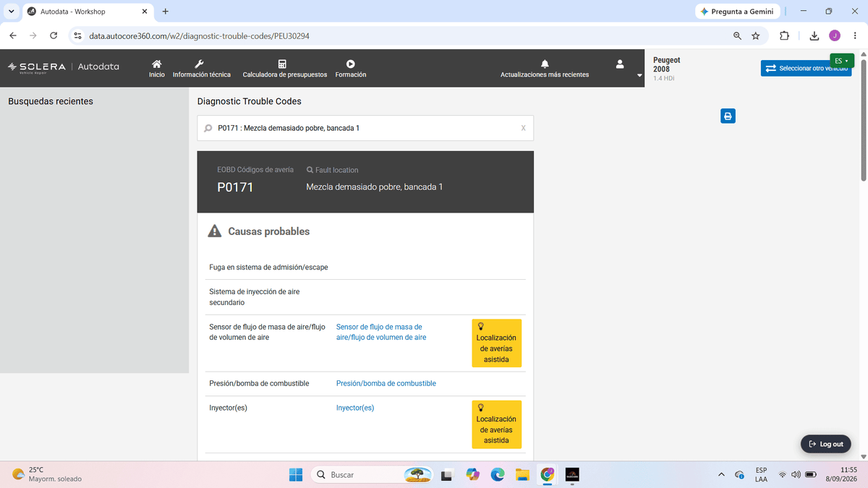Viewport: 868px width, 488px height.
Task: Open the user profile icon
Action: [620, 64]
